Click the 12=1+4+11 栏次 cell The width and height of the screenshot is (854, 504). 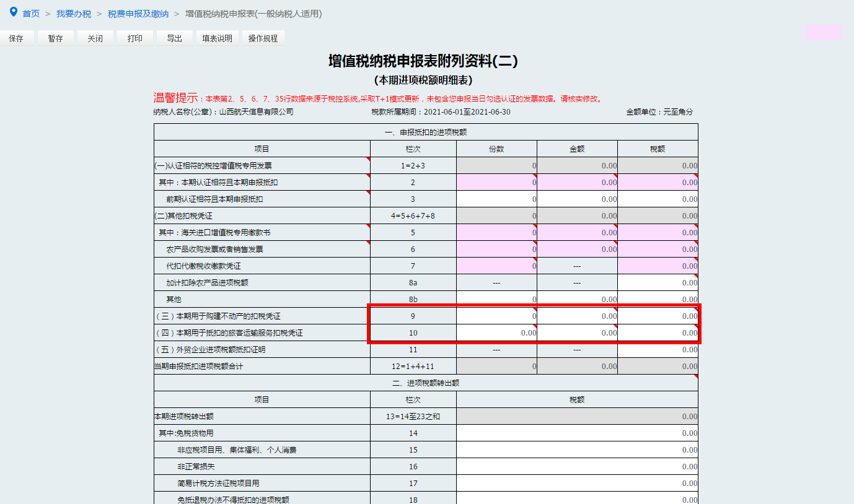tap(413, 367)
